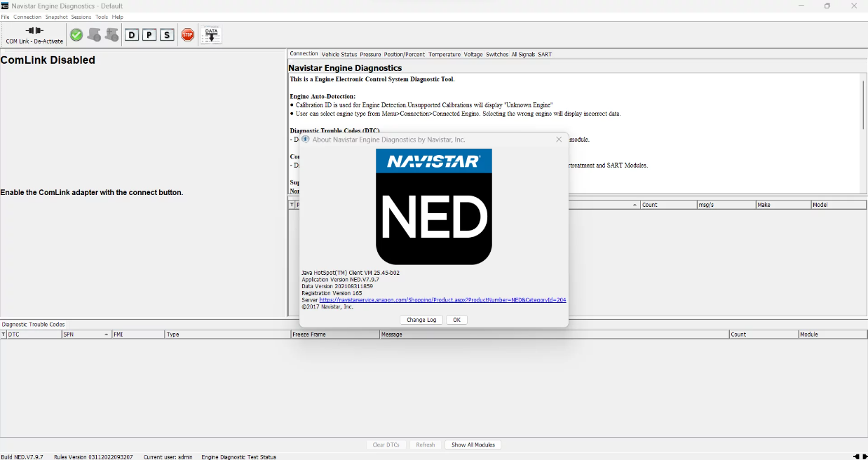Click the Navistar icon in title bar
This screenshot has width=868, height=460.
6,6
